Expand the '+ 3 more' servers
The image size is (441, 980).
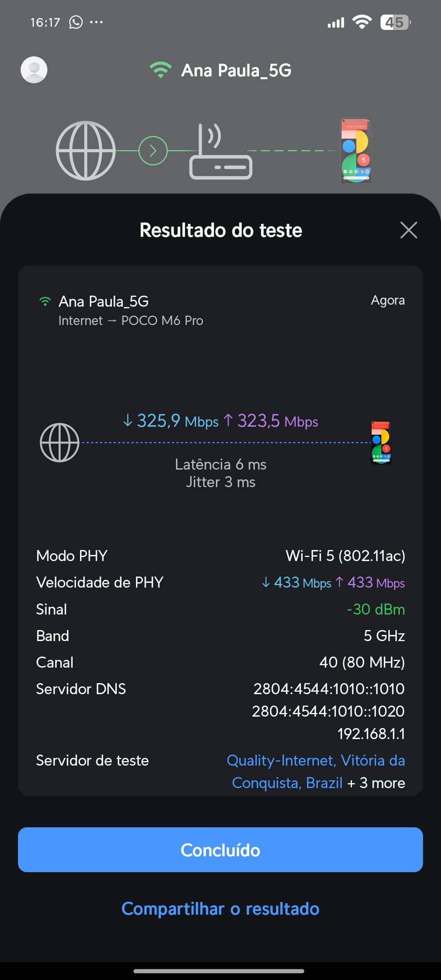pyautogui.click(x=376, y=783)
